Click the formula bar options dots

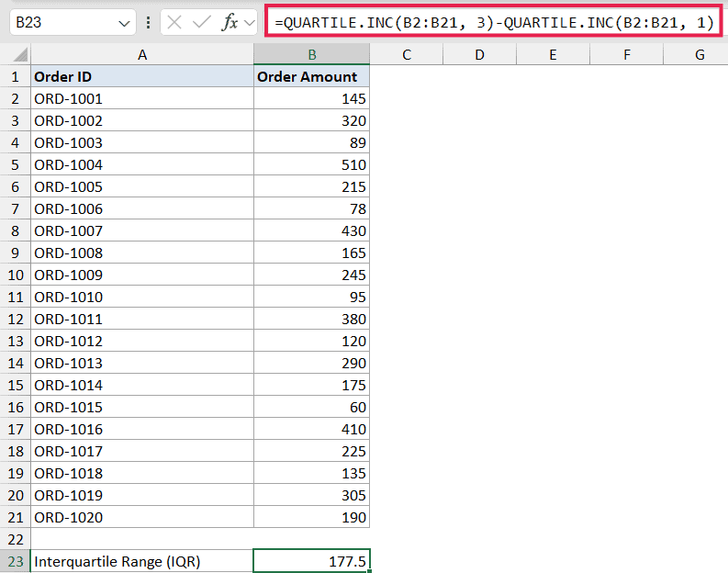coord(148,22)
